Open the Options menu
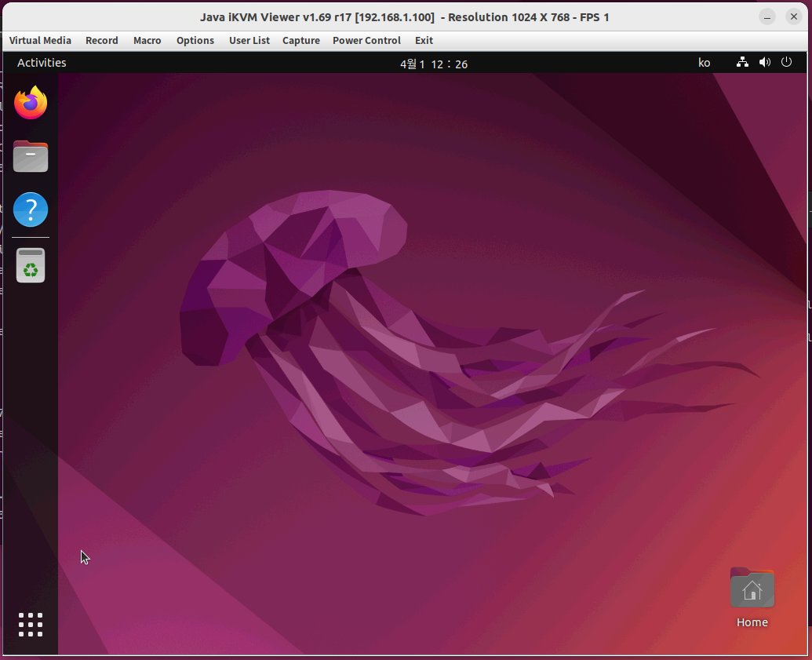812x660 pixels. tap(195, 40)
